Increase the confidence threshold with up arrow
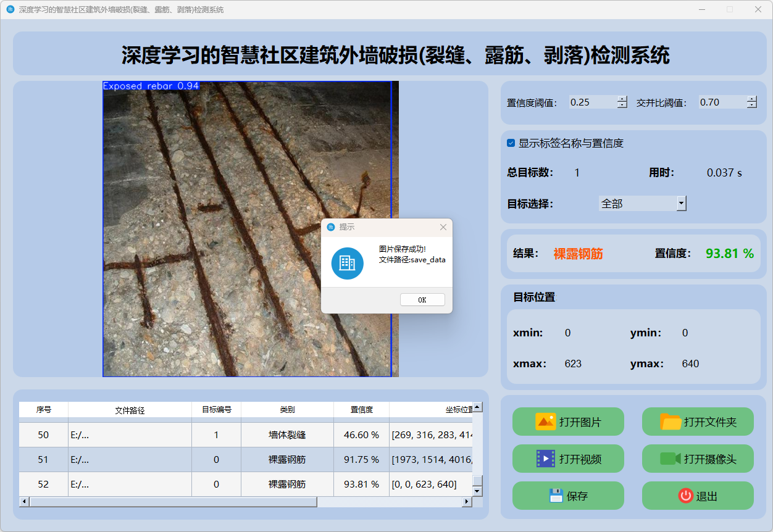The image size is (773, 532). pyautogui.click(x=622, y=99)
